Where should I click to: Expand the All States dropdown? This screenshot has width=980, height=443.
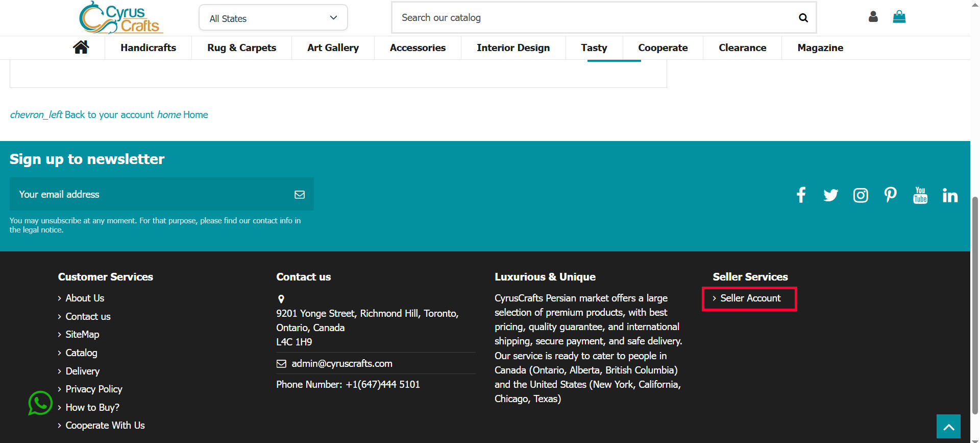273,18
